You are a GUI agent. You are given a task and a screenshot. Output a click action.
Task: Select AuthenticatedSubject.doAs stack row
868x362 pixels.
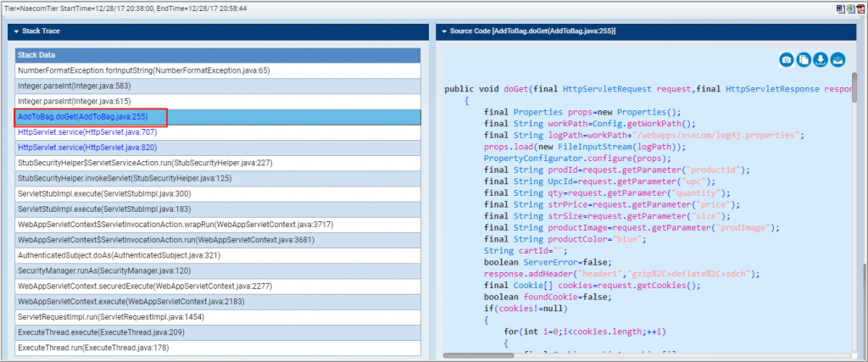point(218,256)
